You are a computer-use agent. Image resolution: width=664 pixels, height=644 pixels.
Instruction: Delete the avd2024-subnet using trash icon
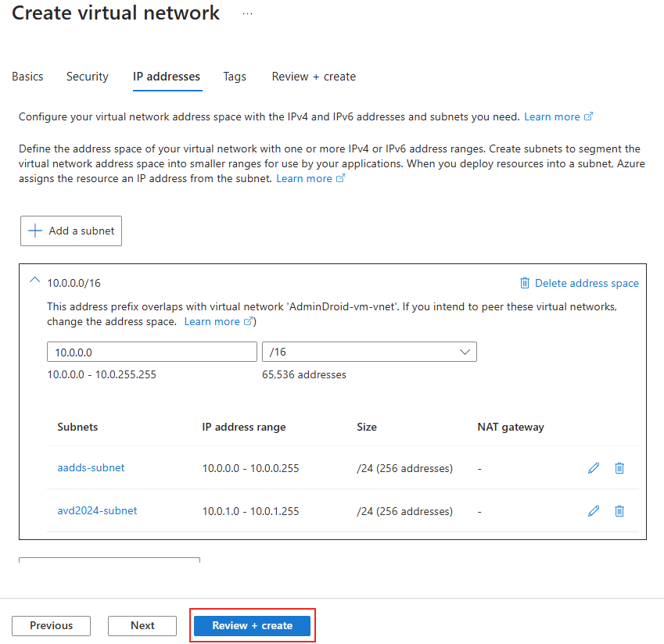[619, 510]
